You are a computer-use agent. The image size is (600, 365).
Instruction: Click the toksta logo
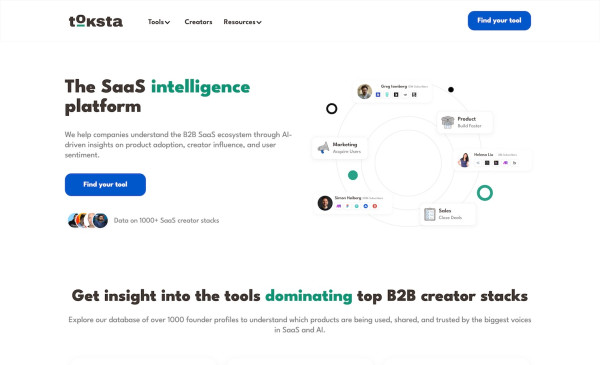pos(96,21)
